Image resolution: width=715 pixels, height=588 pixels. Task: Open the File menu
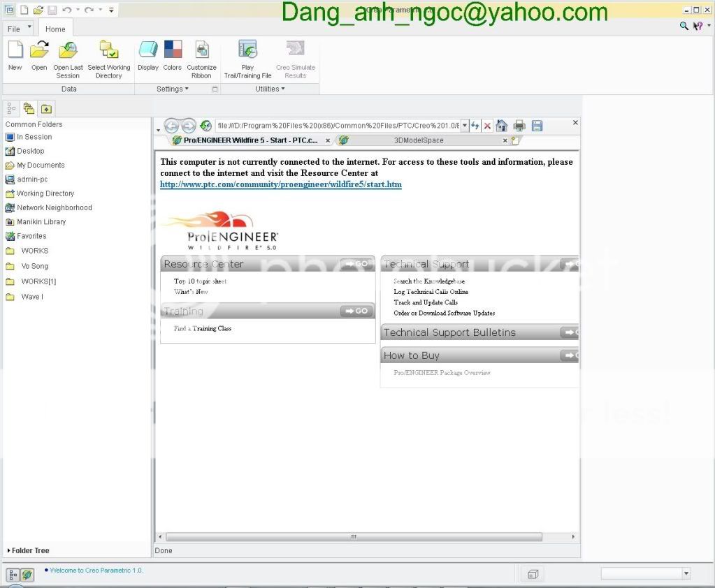click(x=20, y=29)
